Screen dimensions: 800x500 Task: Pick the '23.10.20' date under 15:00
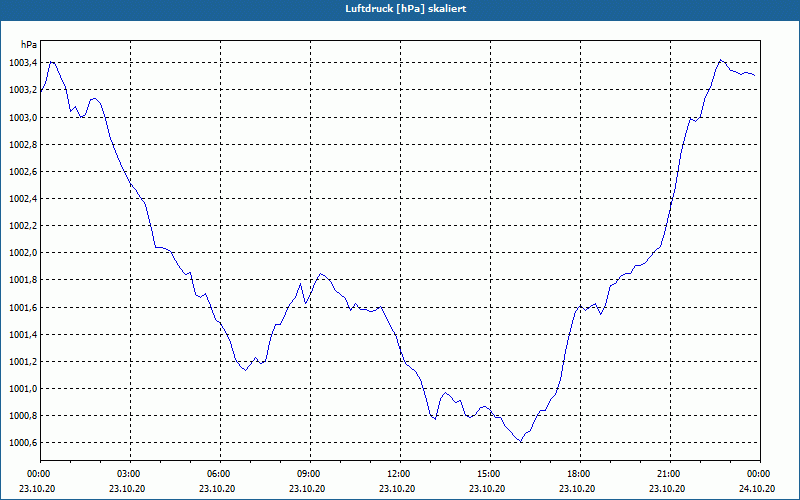point(487,488)
